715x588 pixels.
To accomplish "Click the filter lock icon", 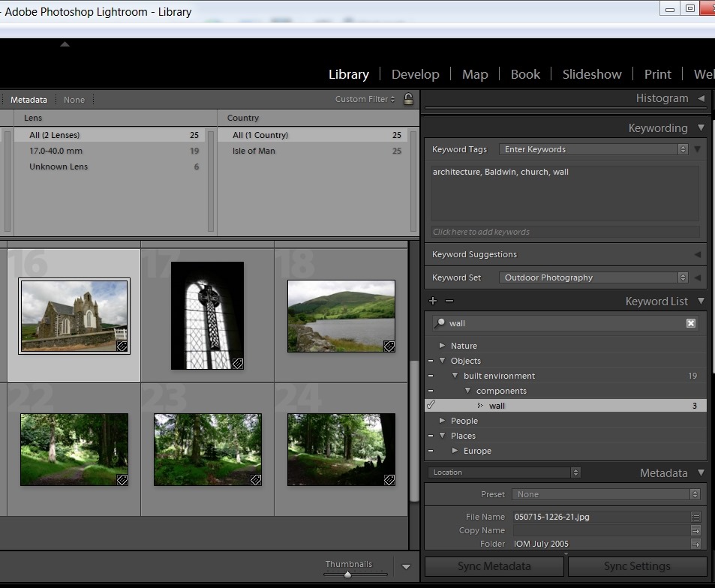I will point(408,99).
